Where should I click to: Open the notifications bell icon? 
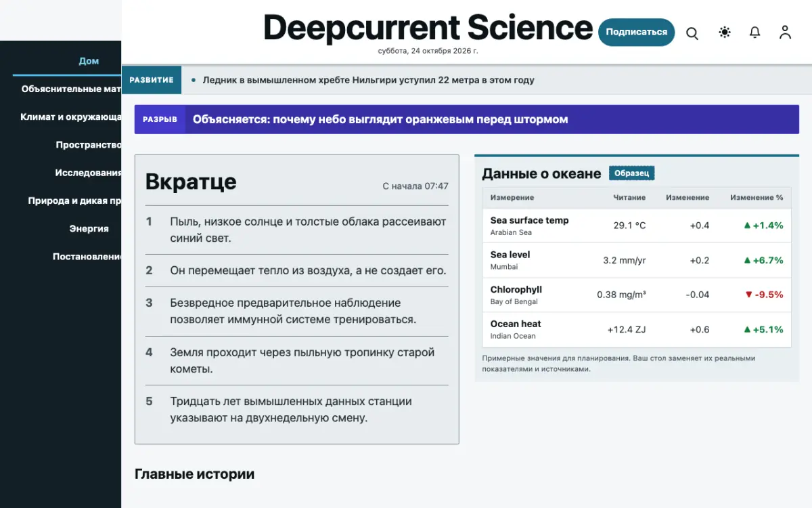(755, 33)
